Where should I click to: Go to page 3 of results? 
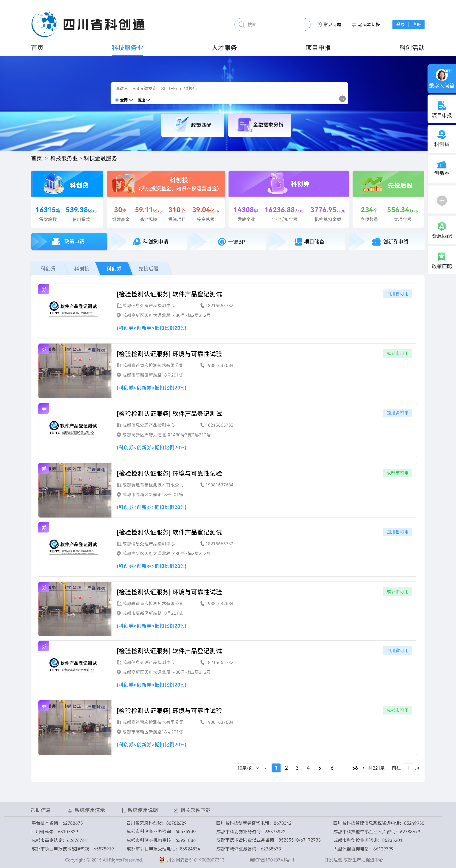(x=297, y=768)
